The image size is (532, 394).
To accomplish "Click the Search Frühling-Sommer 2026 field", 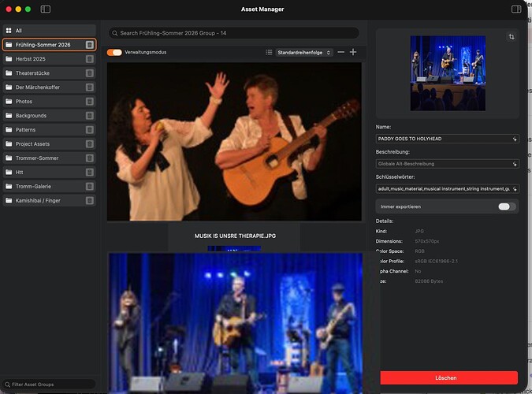I will (234, 33).
